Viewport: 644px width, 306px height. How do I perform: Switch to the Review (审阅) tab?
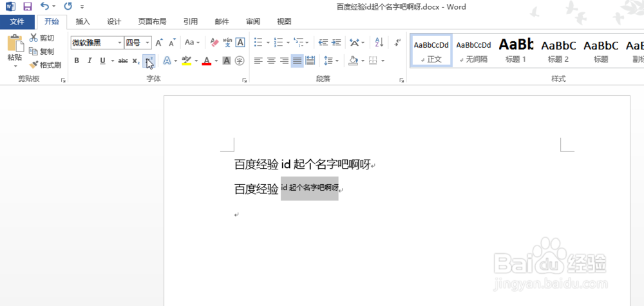point(253,22)
